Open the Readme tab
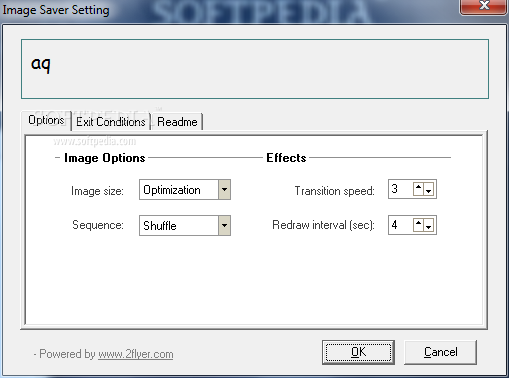The width and height of the screenshot is (509, 378). click(177, 122)
